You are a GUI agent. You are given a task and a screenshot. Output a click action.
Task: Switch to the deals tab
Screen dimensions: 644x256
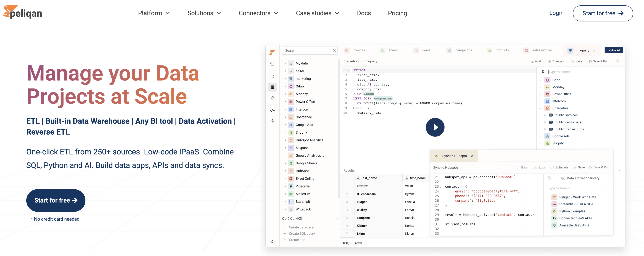(x=422, y=50)
